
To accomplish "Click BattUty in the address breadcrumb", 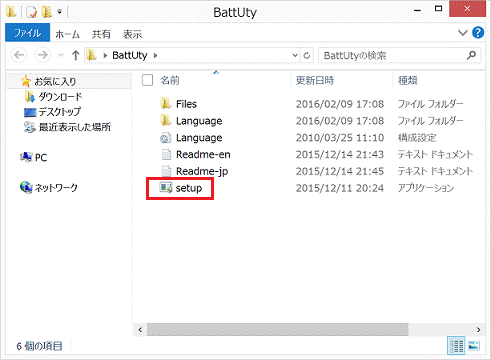I will 130,55.
